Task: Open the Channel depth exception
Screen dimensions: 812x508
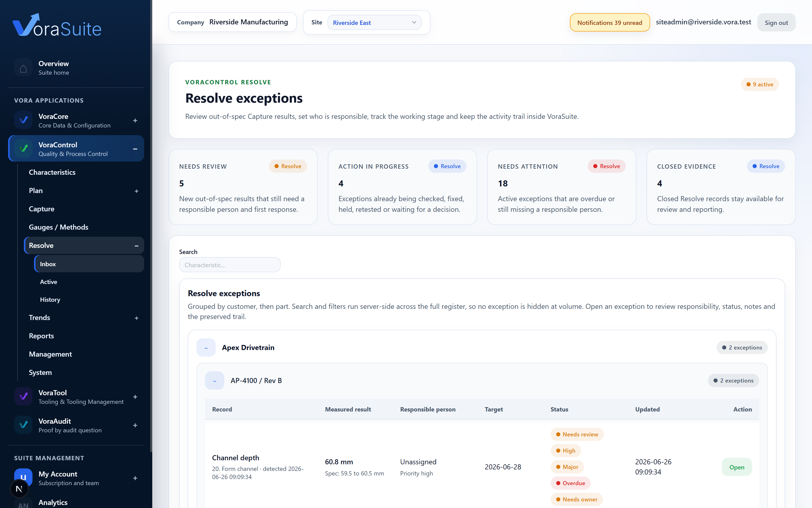Action: tap(736, 467)
